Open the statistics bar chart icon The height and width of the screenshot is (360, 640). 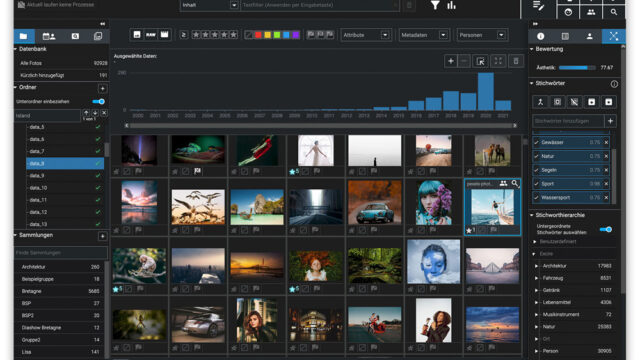click(451, 5)
